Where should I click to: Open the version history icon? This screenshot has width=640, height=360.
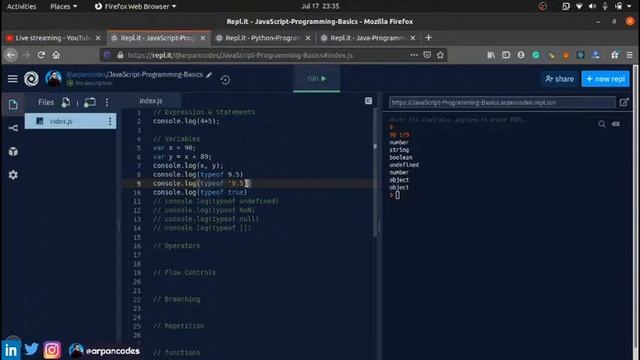pyautogui.click(x=225, y=80)
